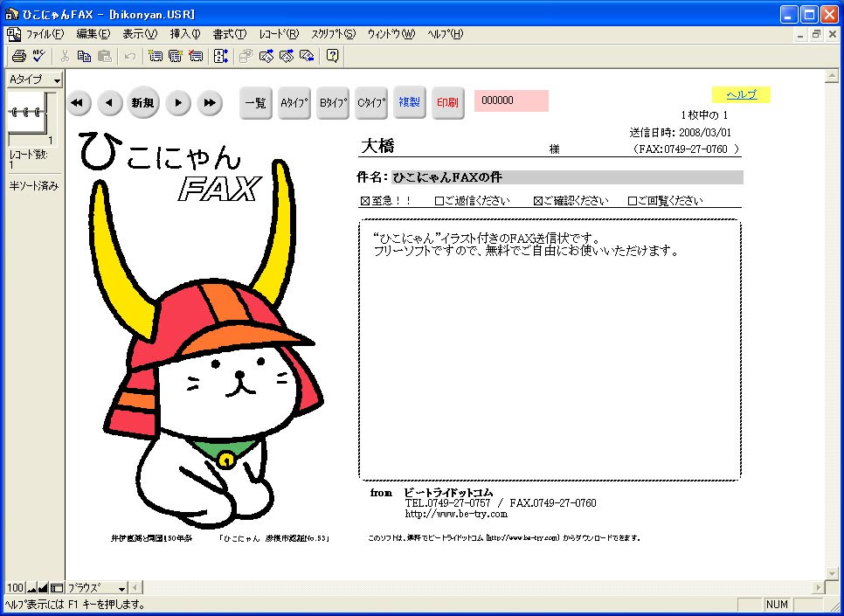Click the vertical scrollbar down arrow
Viewport: 844px width, 616px height.
832,573
